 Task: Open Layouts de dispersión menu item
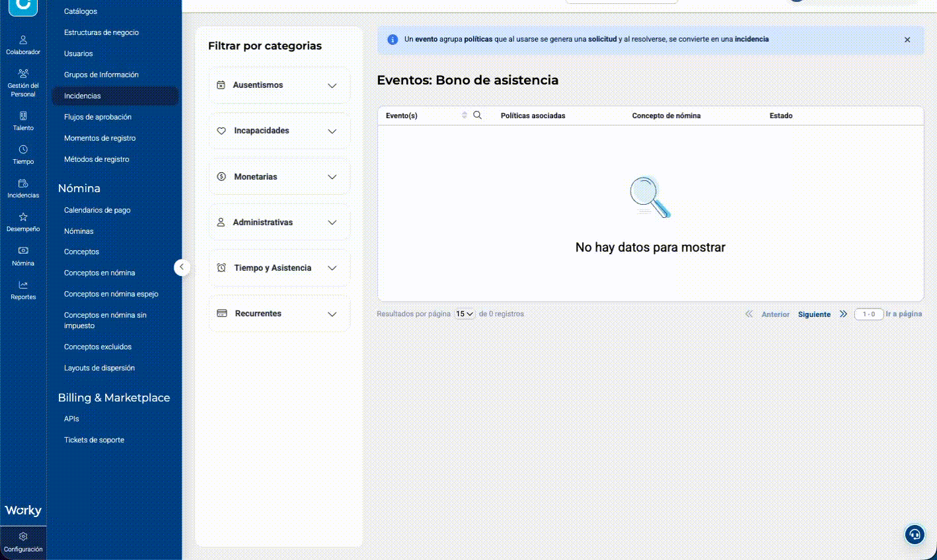99,368
